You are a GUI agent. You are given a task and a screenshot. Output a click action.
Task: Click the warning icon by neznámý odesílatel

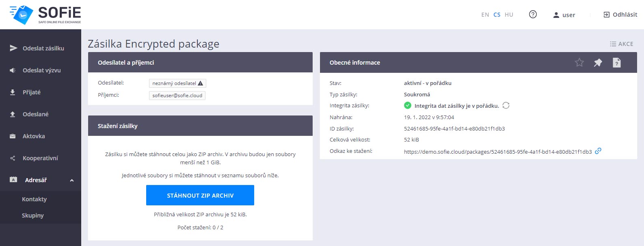point(200,83)
